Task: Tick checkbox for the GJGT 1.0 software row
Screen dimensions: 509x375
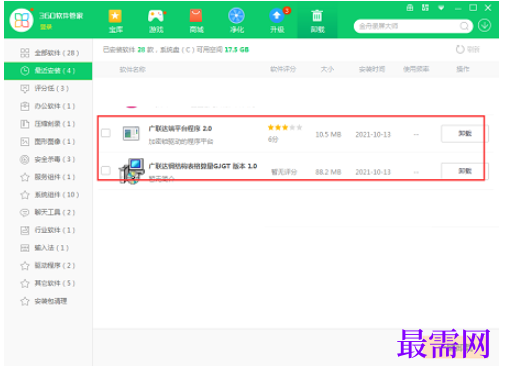Action: tap(106, 170)
